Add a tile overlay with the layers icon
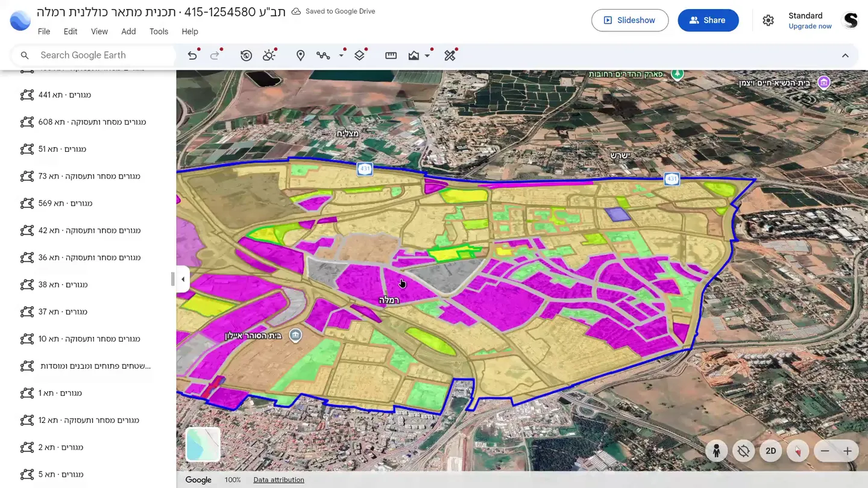Screen dimensions: 868x488 (x=359, y=55)
